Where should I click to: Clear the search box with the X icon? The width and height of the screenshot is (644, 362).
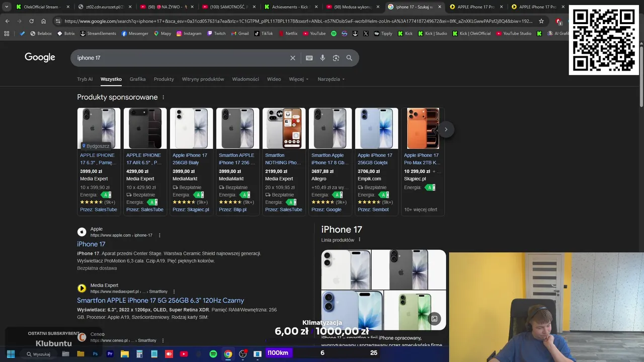293,58
